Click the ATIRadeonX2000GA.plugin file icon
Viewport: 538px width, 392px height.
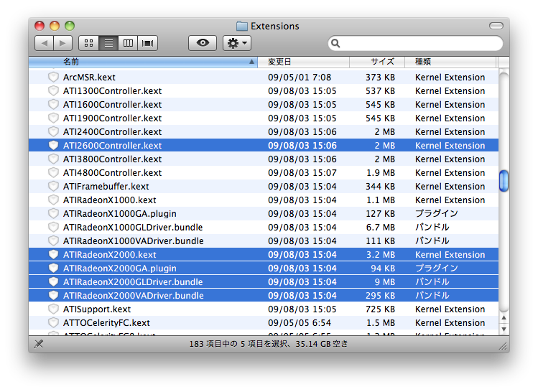(53, 269)
